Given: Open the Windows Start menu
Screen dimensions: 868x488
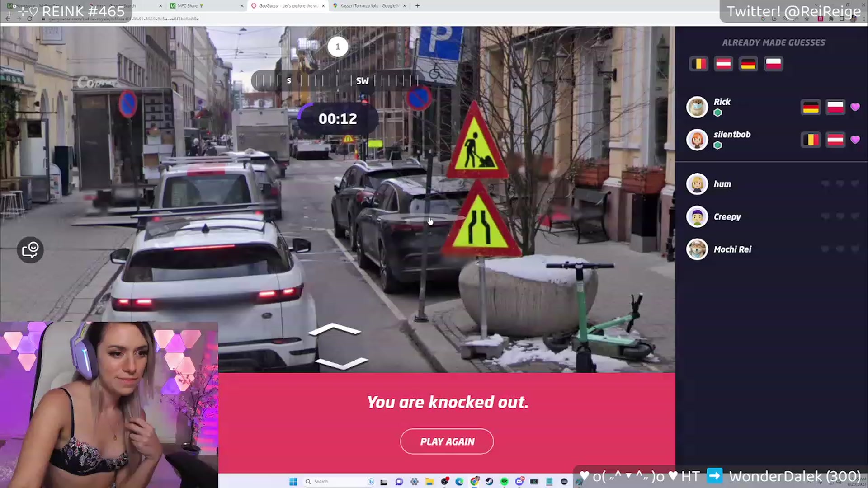Looking at the screenshot, I should coord(293,482).
